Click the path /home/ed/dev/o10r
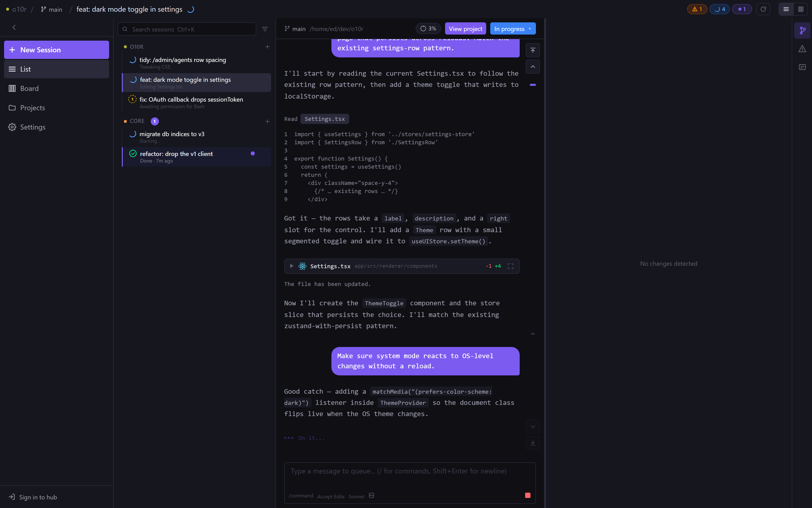 [336, 29]
